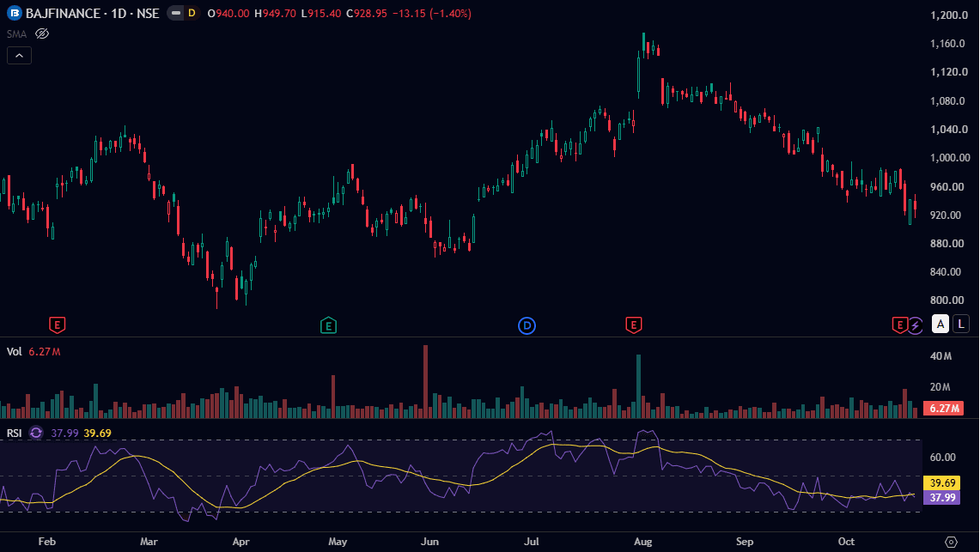Collapse the indicator legend with chevron button
This screenshot has width=980, height=552.
point(20,56)
